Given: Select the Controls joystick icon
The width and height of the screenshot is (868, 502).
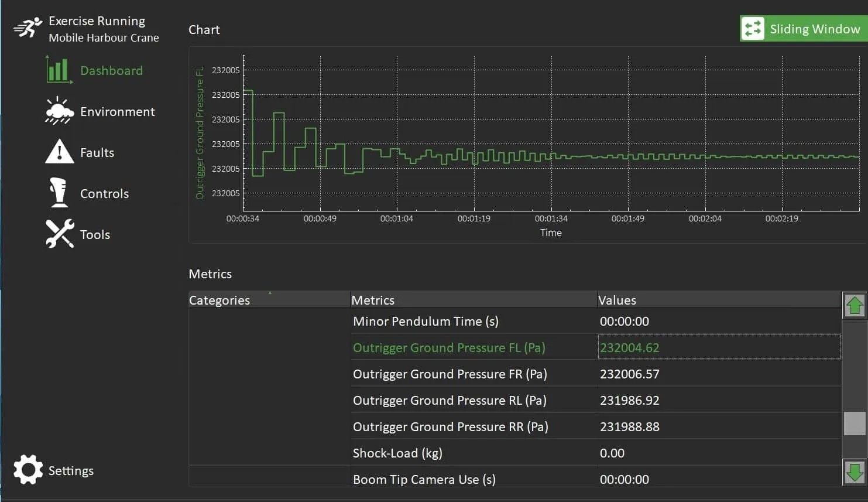Looking at the screenshot, I should pyautogui.click(x=59, y=193).
